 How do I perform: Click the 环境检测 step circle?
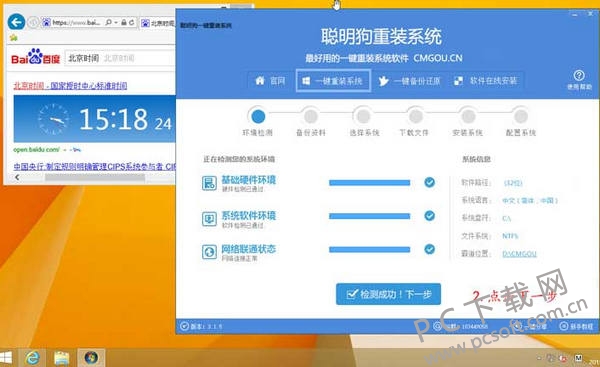258,116
